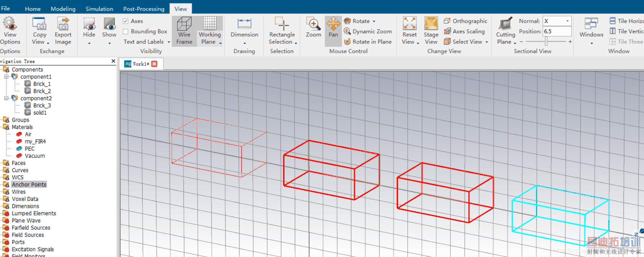Viewport: 644px width, 257px height.
Task: Enable the Bounding Box checkbox
Action: pyautogui.click(x=126, y=32)
